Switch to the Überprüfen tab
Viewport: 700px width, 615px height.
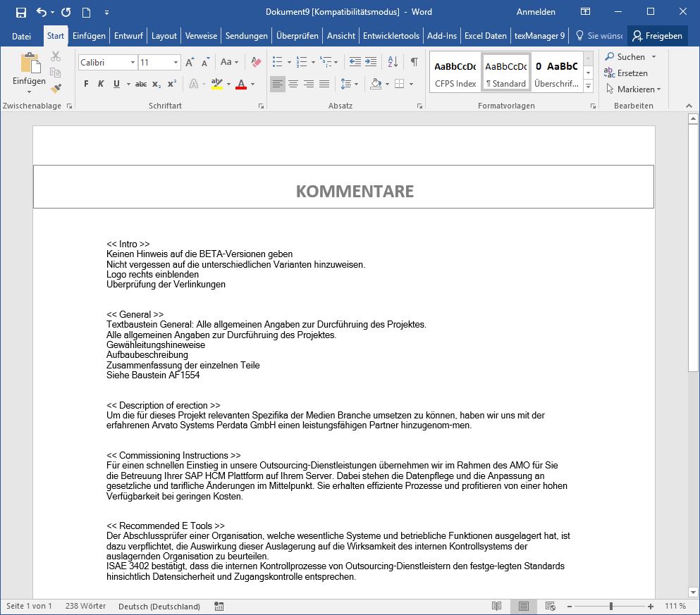tap(297, 36)
